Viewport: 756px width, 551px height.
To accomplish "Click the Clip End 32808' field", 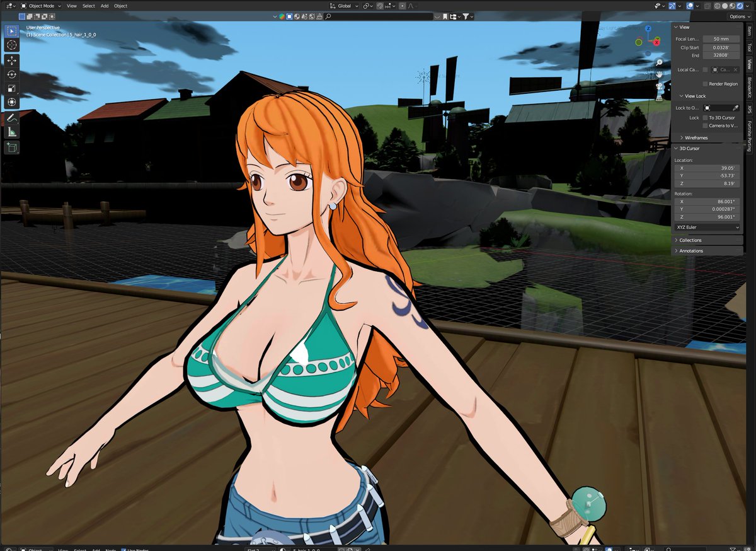I will point(721,55).
